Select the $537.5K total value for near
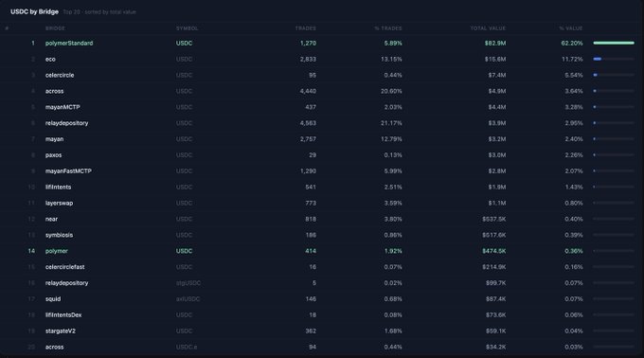Image resolution: width=644 pixels, height=358 pixels. (x=494, y=219)
